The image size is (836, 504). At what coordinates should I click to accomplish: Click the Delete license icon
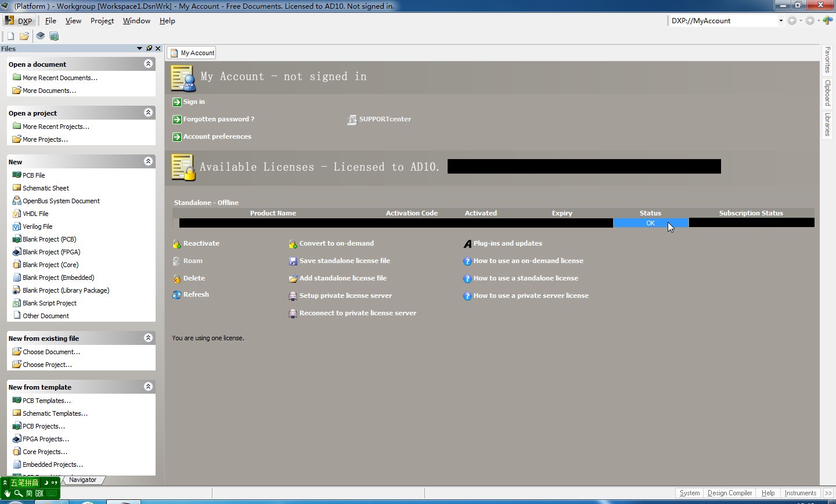(177, 279)
